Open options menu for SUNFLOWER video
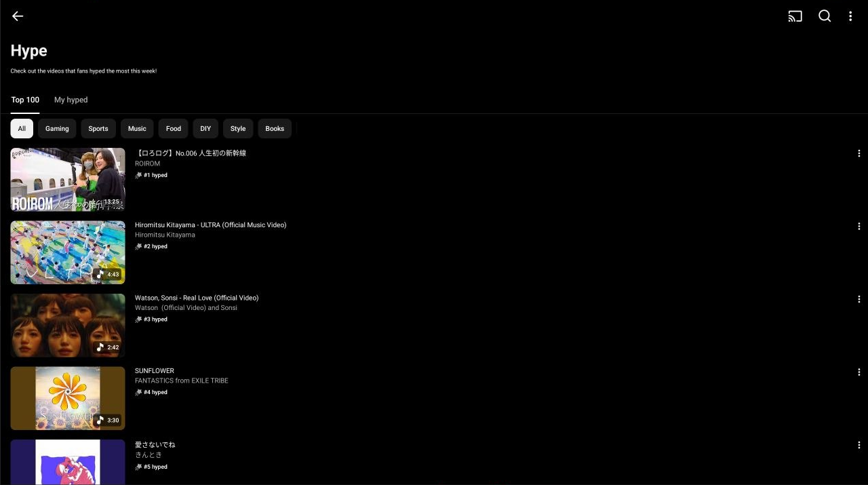The height and width of the screenshot is (485, 868). pos(859,372)
